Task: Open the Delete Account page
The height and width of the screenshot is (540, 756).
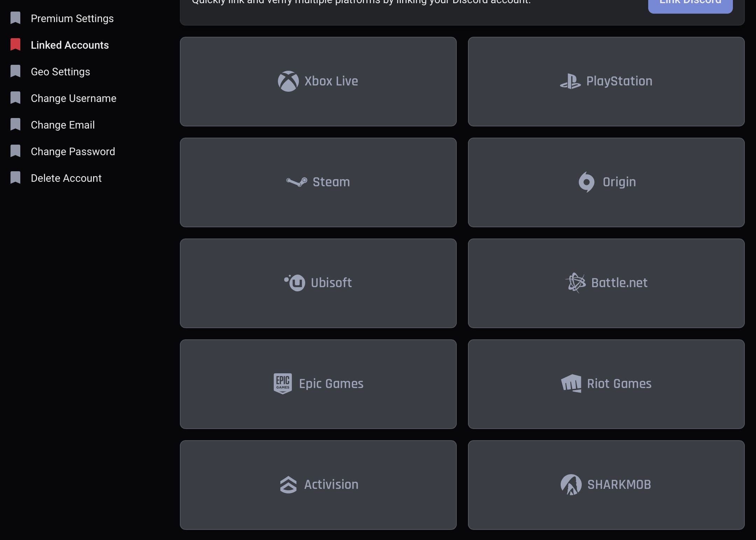Action: click(66, 178)
